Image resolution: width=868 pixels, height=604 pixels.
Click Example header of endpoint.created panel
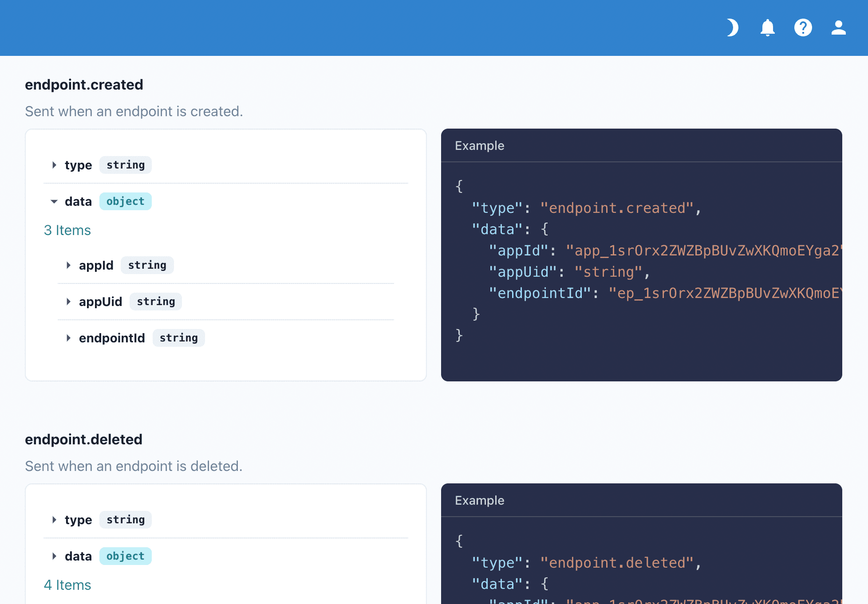click(479, 145)
